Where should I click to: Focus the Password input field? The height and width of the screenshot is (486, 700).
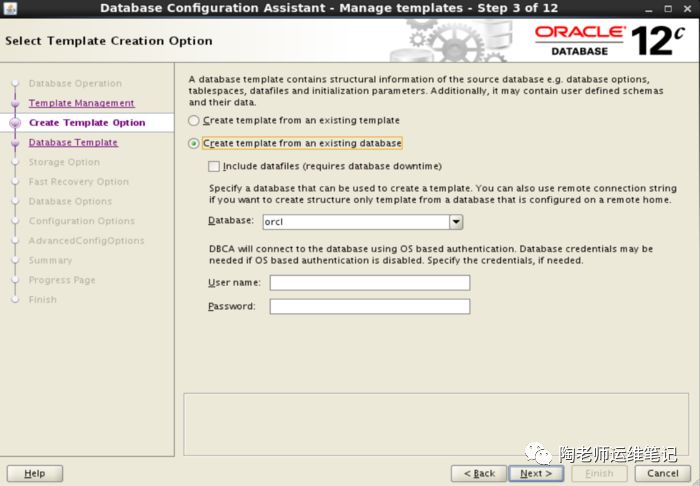370,307
